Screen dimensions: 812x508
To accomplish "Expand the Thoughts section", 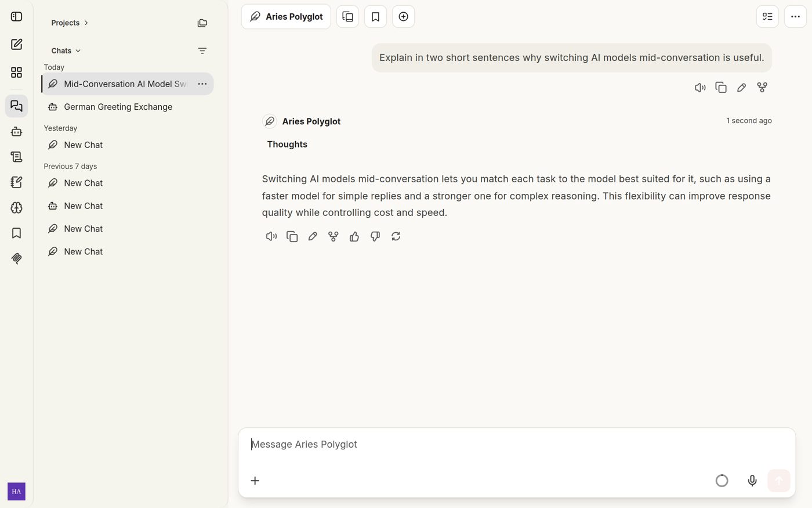I will [287, 145].
